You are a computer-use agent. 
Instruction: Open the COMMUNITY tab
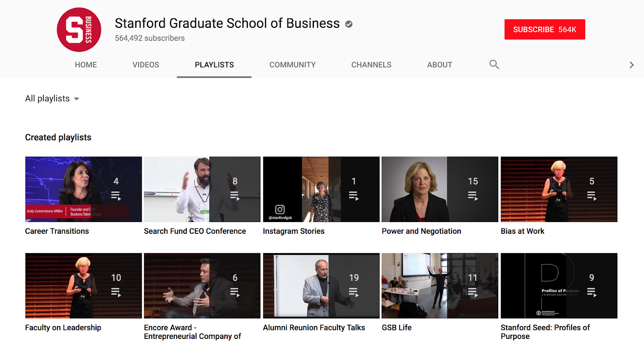pos(293,65)
